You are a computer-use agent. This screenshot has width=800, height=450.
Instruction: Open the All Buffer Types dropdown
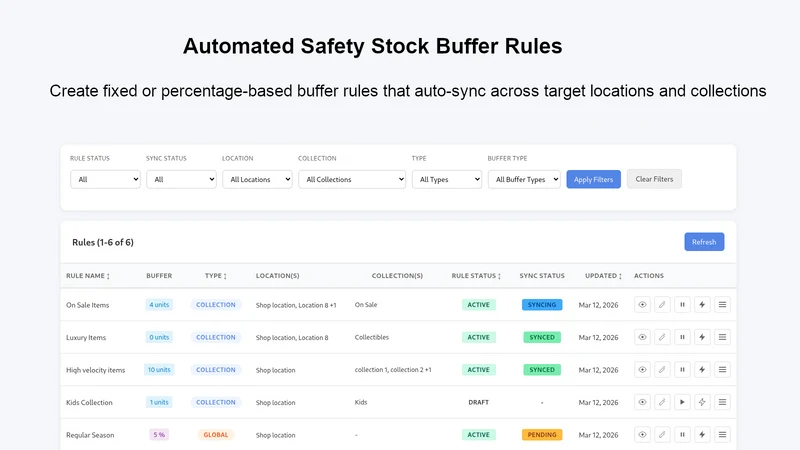[524, 179]
